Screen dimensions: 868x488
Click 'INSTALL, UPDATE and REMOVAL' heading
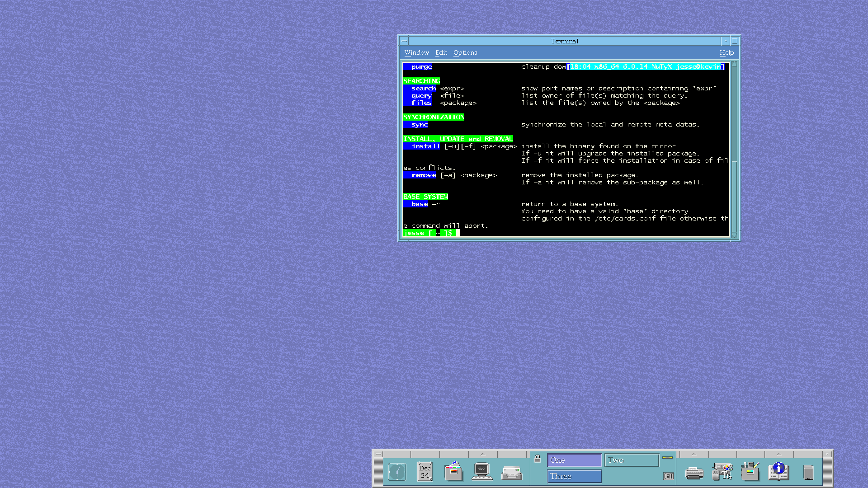[458, 139]
